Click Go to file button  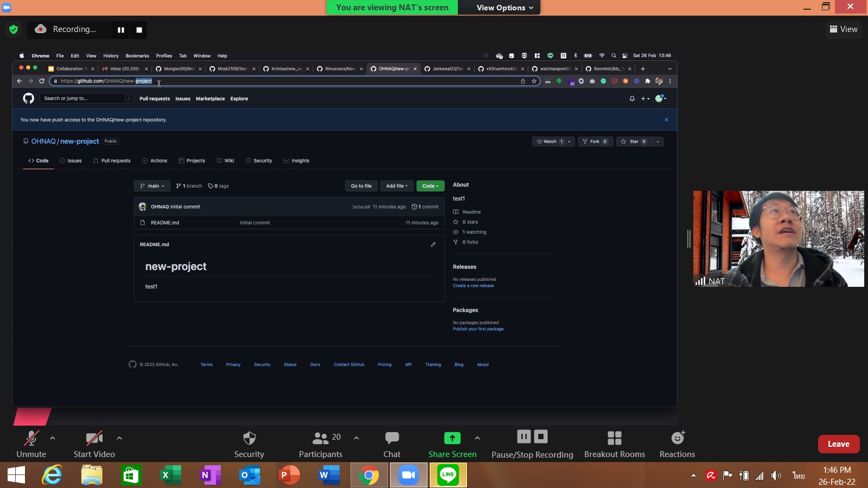[361, 186]
